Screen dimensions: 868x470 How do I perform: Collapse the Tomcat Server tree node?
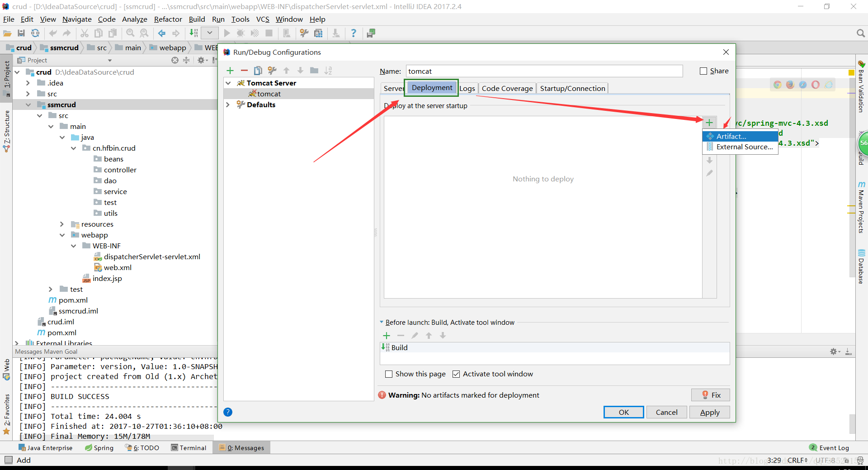[x=228, y=83]
